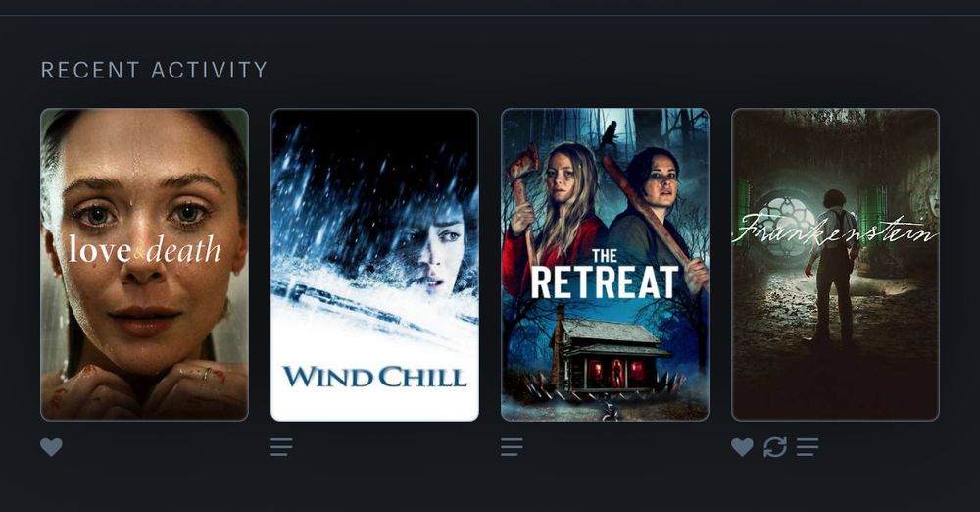The image size is (980, 512).
Task: Open the Frankenstein poster
Action: point(835,265)
